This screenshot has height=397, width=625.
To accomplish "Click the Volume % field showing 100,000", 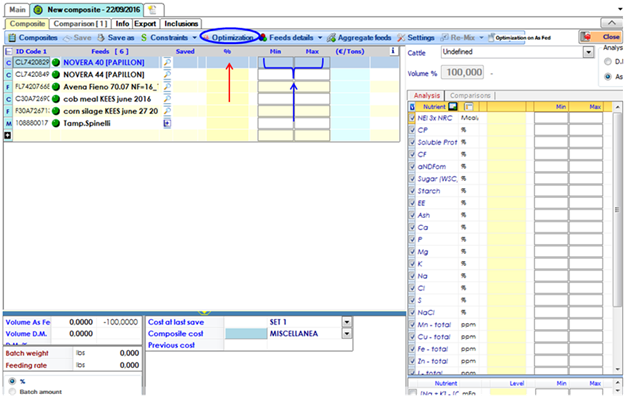I will pos(462,72).
